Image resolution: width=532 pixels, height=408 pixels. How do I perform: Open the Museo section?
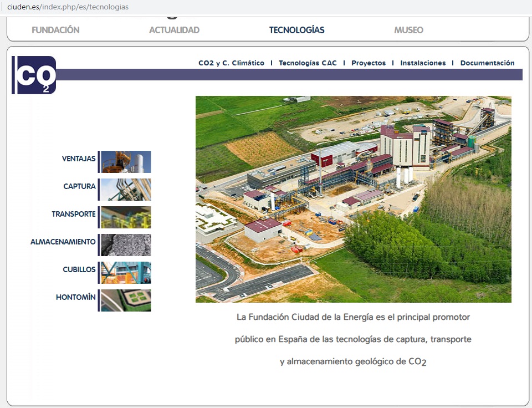coord(408,30)
